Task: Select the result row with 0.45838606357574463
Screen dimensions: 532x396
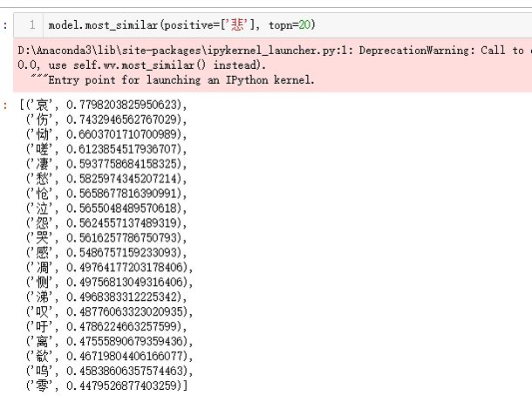Action: (110, 371)
